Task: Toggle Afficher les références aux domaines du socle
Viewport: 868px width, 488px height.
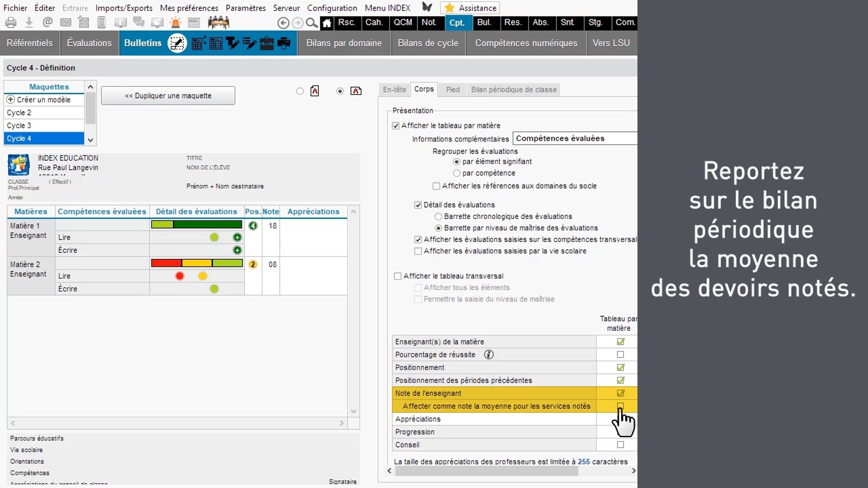Action: (x=436, y=186)
